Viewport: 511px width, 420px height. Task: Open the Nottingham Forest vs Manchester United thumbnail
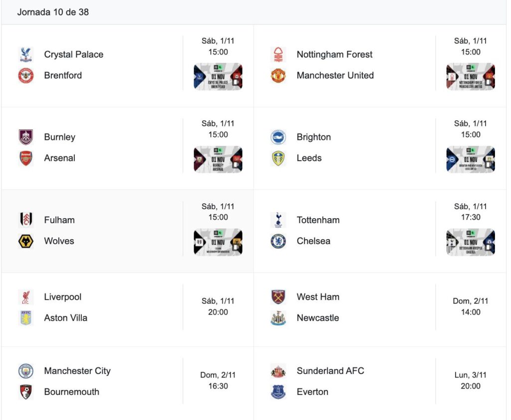[x=471, y=76]
